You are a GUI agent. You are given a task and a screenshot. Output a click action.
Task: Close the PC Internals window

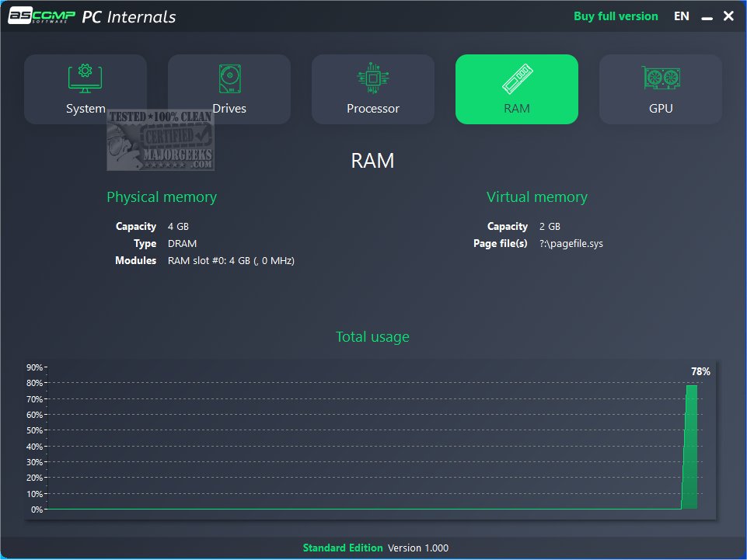click(x=728, y=16)
